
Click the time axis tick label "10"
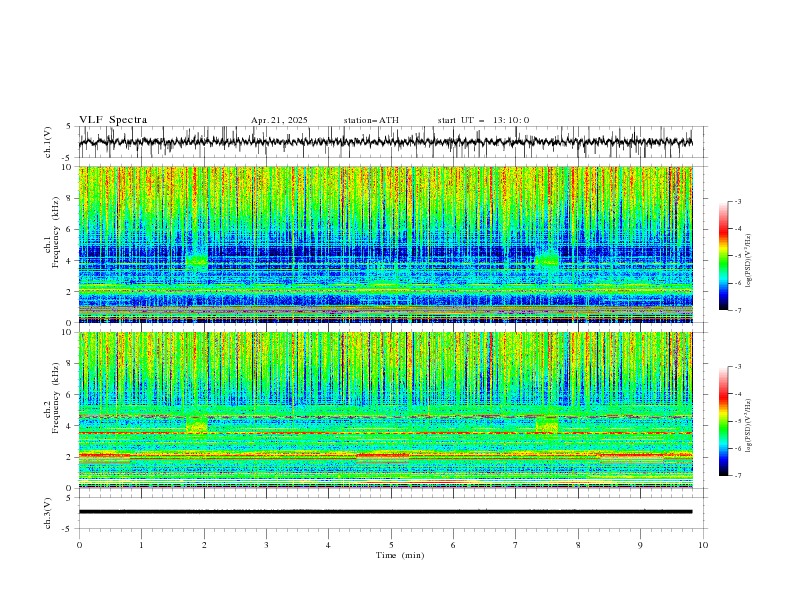(x=703, y=545)
